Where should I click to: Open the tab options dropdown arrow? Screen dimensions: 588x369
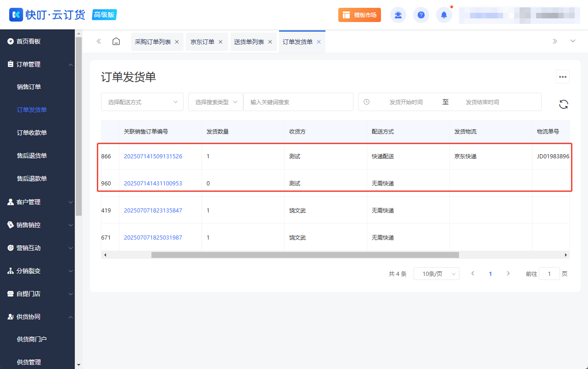pos(573,41)
